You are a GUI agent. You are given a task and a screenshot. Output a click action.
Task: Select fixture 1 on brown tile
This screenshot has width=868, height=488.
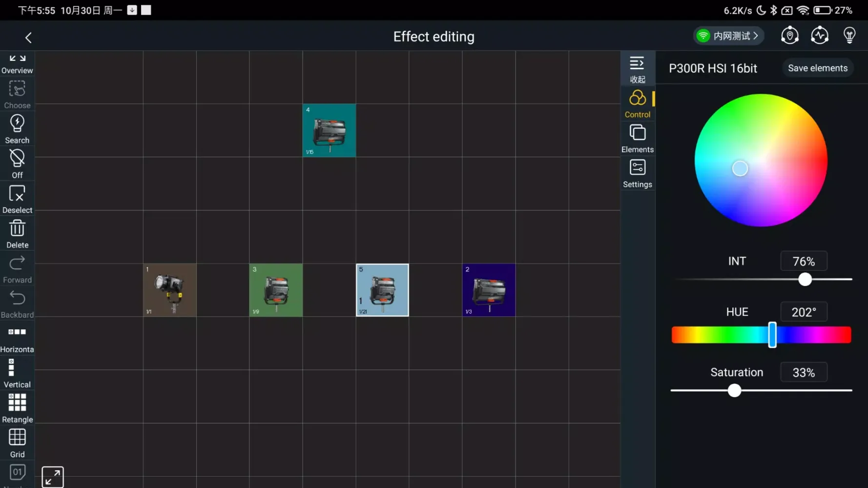(x=170, y=290)
